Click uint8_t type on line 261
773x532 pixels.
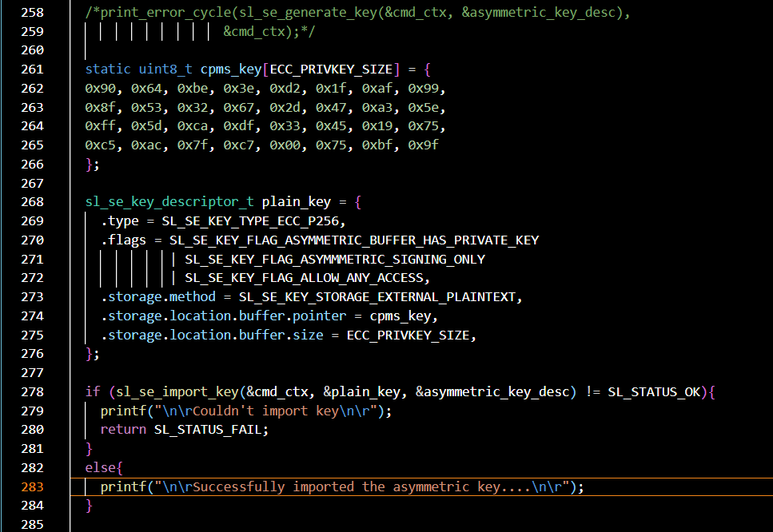[x=165, y=69]
